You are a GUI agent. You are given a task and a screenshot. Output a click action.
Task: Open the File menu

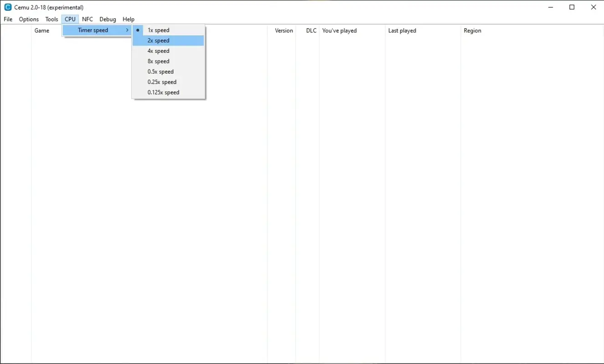(x=8, y=19)
